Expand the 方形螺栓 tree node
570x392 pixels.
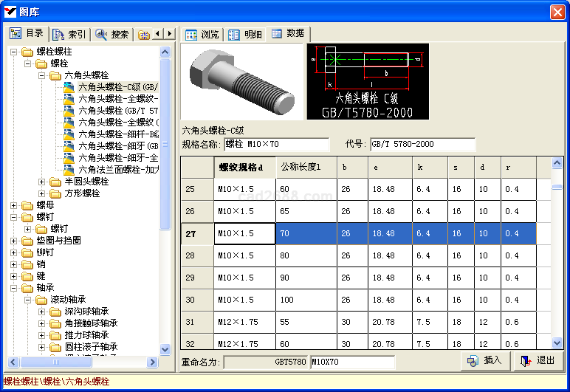42,193
